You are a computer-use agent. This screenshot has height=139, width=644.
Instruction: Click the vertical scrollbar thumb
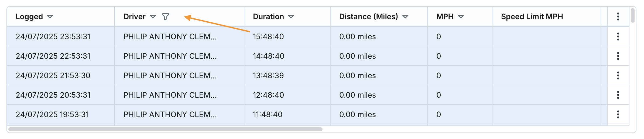(633, 16)
